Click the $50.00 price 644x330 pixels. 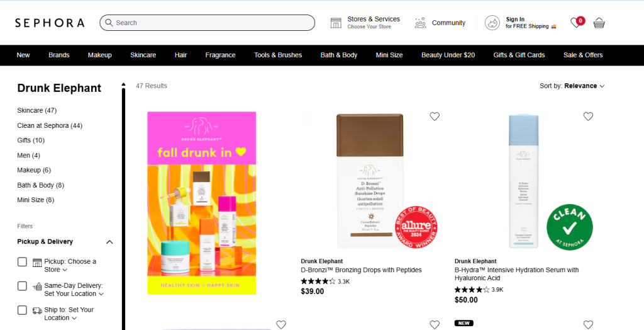click(466, 300)
